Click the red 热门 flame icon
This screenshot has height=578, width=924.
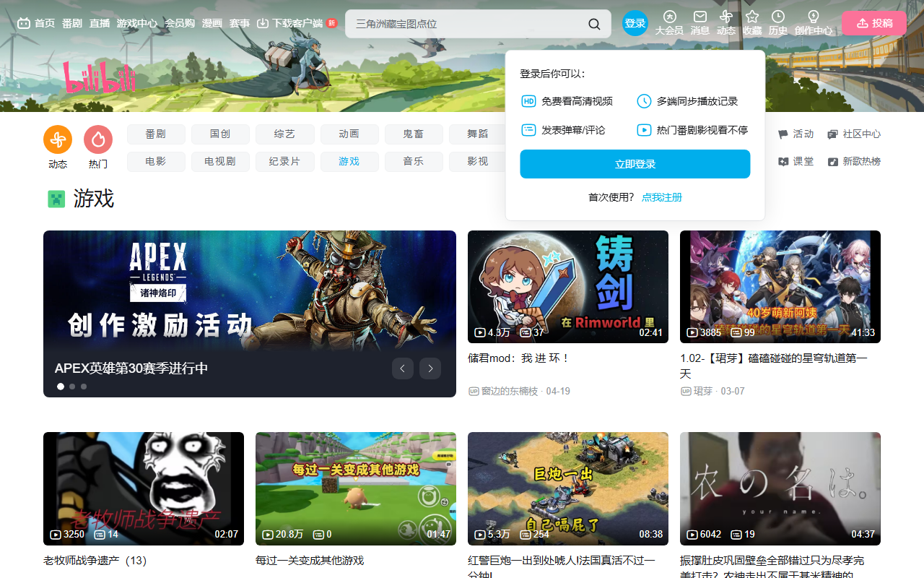point(98,139)
